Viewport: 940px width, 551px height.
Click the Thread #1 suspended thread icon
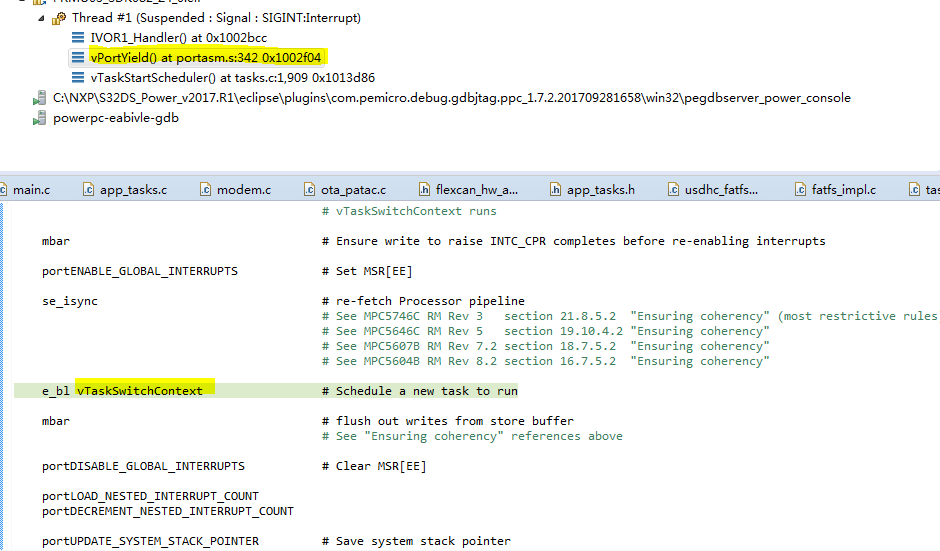click(x=59, y=19)
